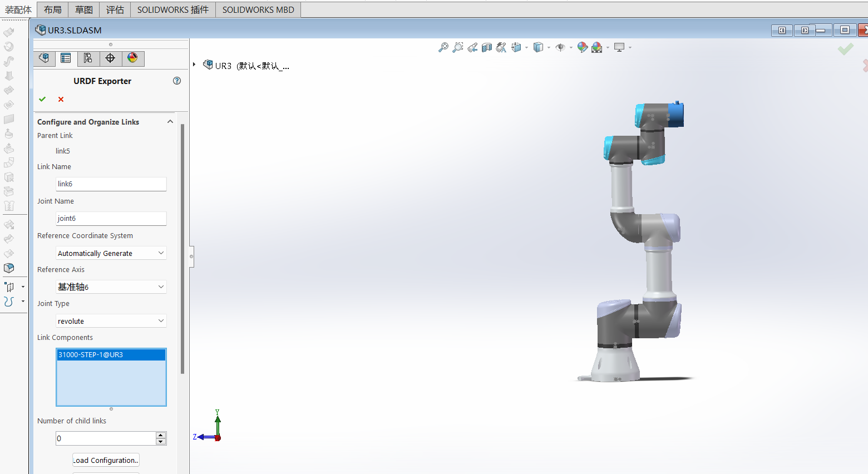
Task: Click the PropertyManager vertical scrollbar
Action: (x=183, y=249)
